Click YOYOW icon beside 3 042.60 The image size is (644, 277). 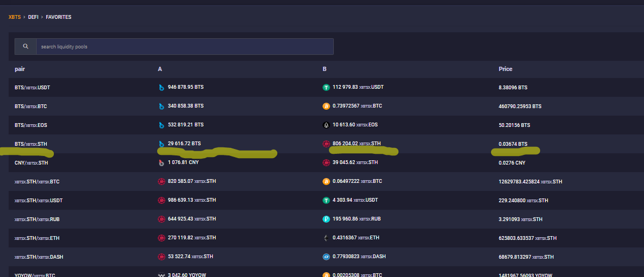pyautogui.click(x=162, y=275)
